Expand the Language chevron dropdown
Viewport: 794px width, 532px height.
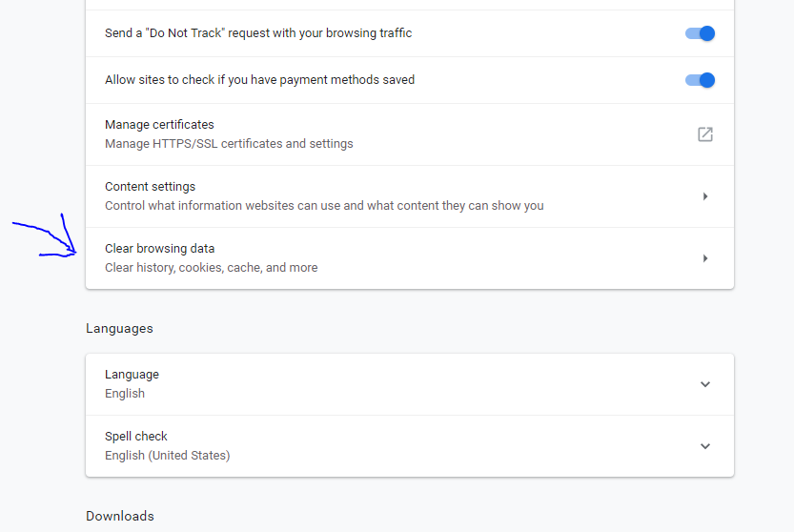(705, 384)
